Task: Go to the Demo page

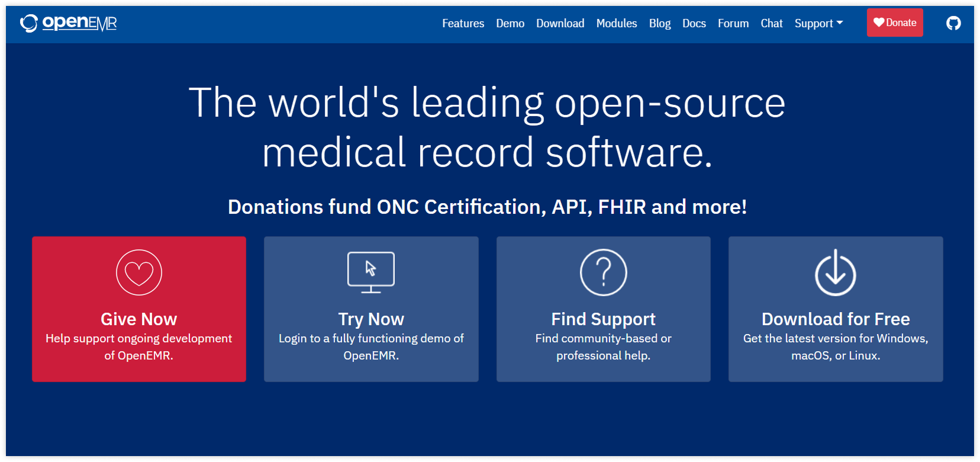Action: pos(510,23)
